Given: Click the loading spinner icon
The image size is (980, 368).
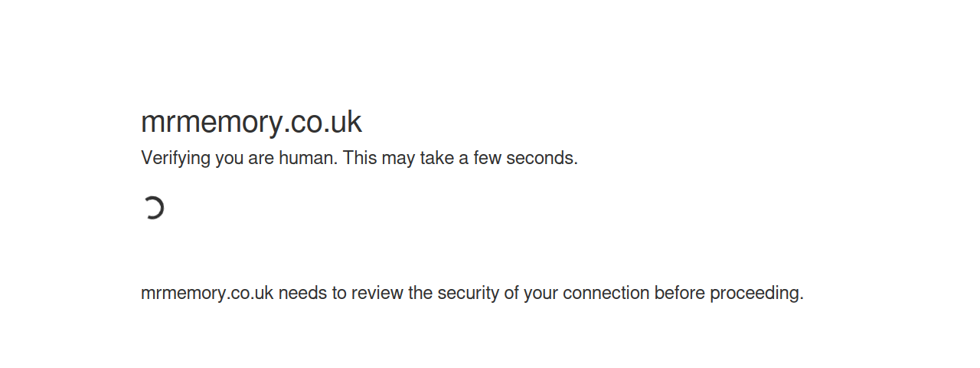Looking at the screenshot, I should click(x=153, y=208).
